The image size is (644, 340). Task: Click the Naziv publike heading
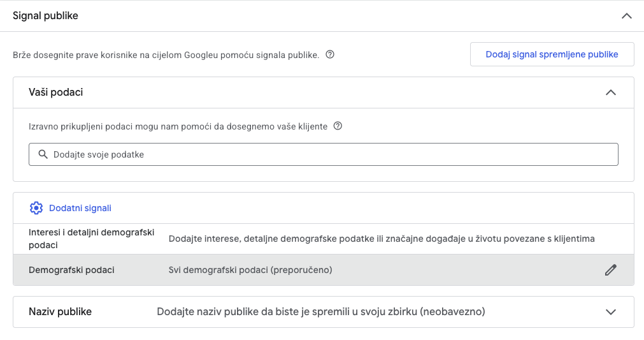(61, 312)
